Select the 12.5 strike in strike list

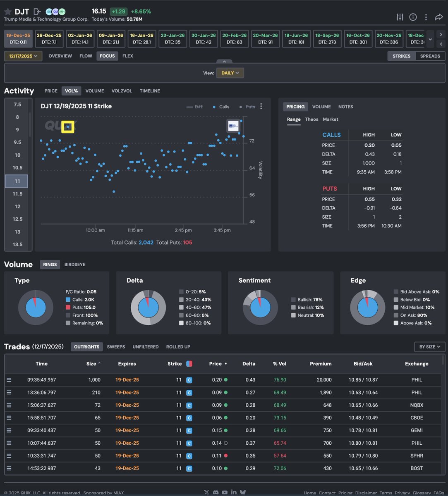17,219
